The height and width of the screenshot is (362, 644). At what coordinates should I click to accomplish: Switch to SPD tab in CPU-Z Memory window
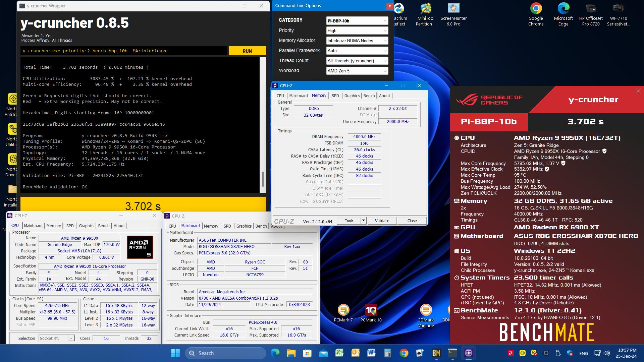[x=335, y=96]
